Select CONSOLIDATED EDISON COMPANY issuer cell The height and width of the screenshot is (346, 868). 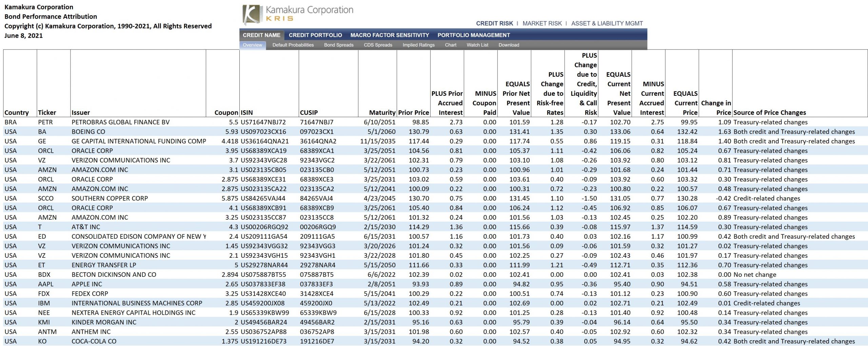pyautogui.click(x=139, y=236)
